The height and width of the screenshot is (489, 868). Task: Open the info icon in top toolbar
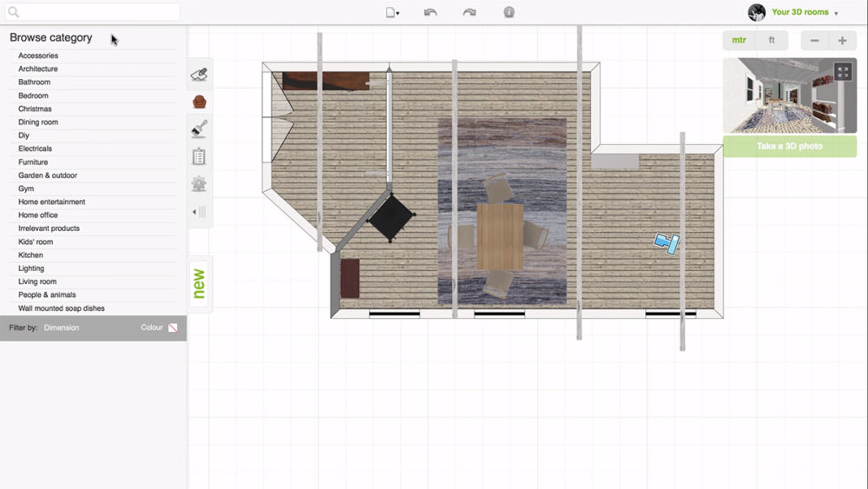[509, 12]
